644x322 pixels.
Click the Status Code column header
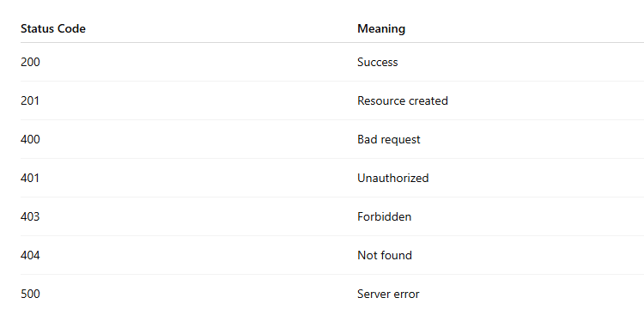click(53, 28)
